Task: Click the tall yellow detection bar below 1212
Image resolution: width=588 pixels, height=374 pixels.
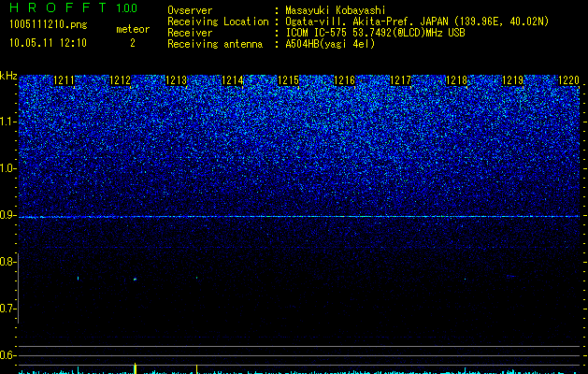Action: (x=135, y=368)
